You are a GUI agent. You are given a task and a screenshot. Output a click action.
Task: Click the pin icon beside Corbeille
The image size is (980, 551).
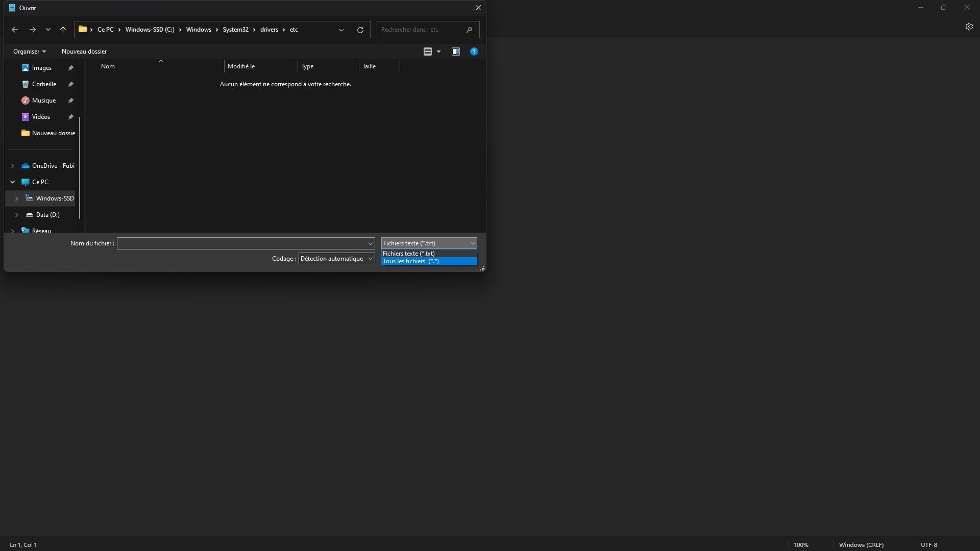(71, 84)
